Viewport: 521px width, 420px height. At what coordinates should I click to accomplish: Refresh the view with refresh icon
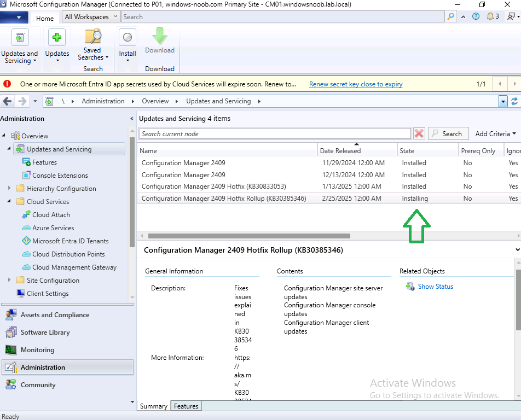tap(514, 101)
